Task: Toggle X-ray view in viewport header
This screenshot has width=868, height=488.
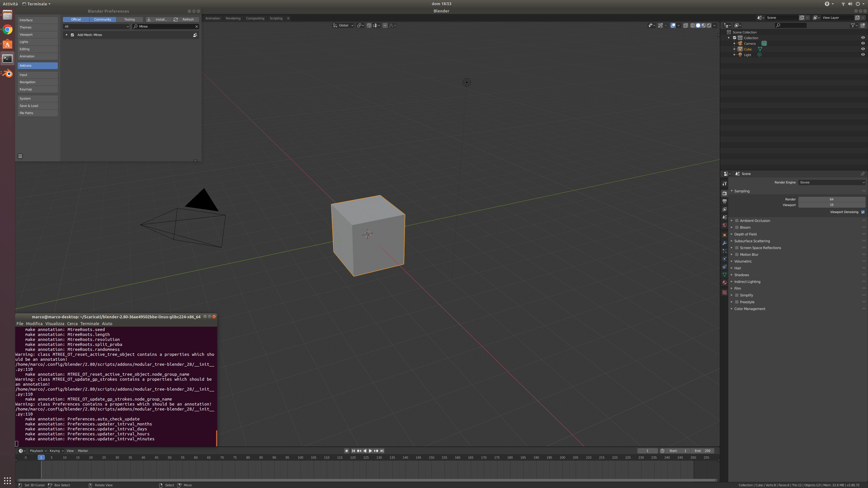Action: tap(685, 26)
